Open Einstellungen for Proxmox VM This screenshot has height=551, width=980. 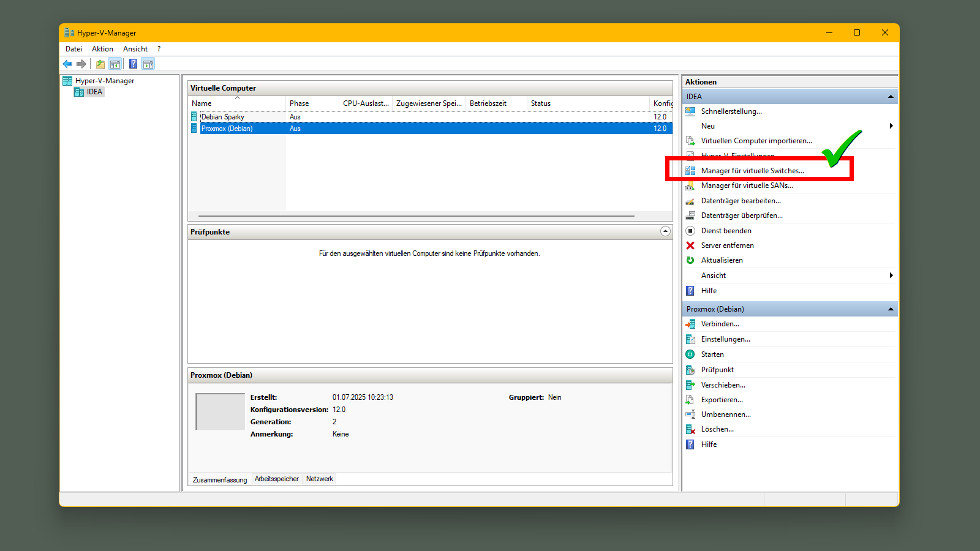click(x=725, y=339)
